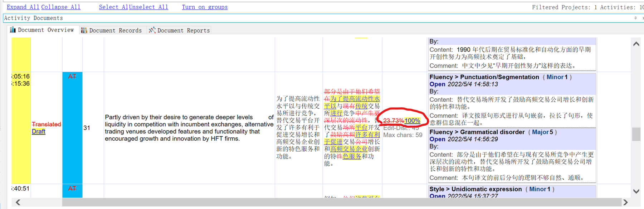Viewport: 644px width, 209px height.
Task: Click Open status dated 14:56:29
Action: point(437,139)
